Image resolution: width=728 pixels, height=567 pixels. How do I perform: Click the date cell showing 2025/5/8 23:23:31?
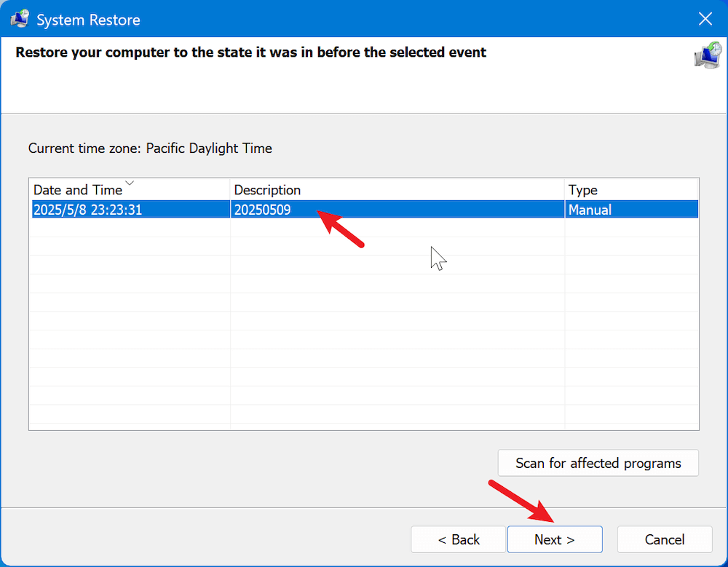[x=87, y=210]
